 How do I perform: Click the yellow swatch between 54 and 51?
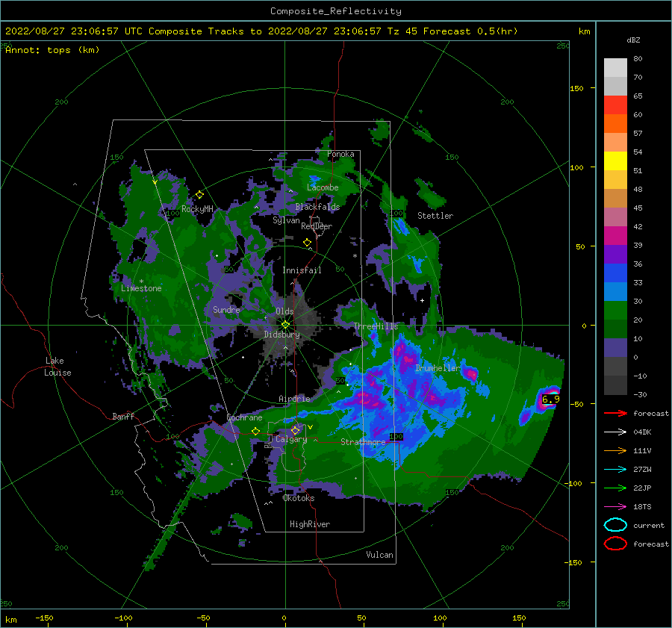click(x=615, y=161)
